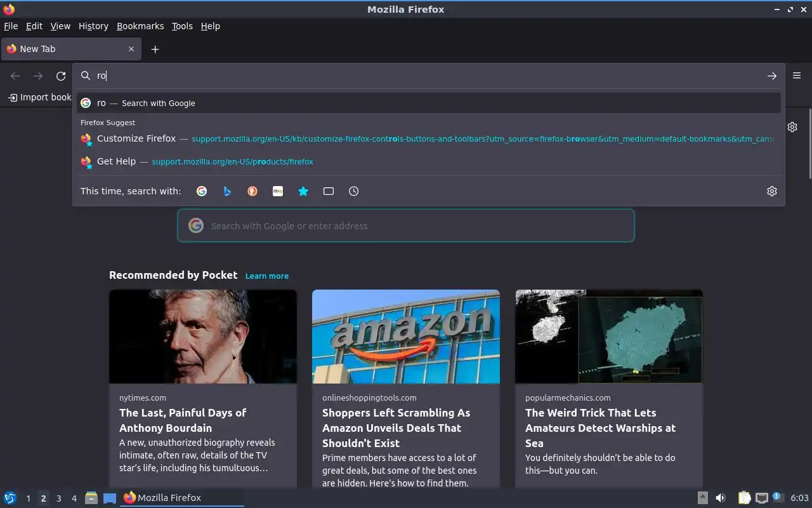Reload the current page
Image resolution: width=812 pixels, height=508 pixels.
click(x=61, y=76)
